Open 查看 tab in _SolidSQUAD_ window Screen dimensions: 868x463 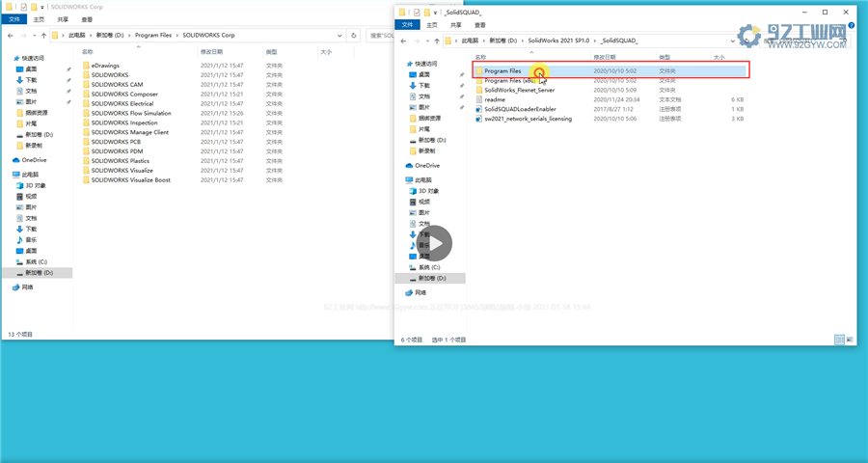pos(480,25)
